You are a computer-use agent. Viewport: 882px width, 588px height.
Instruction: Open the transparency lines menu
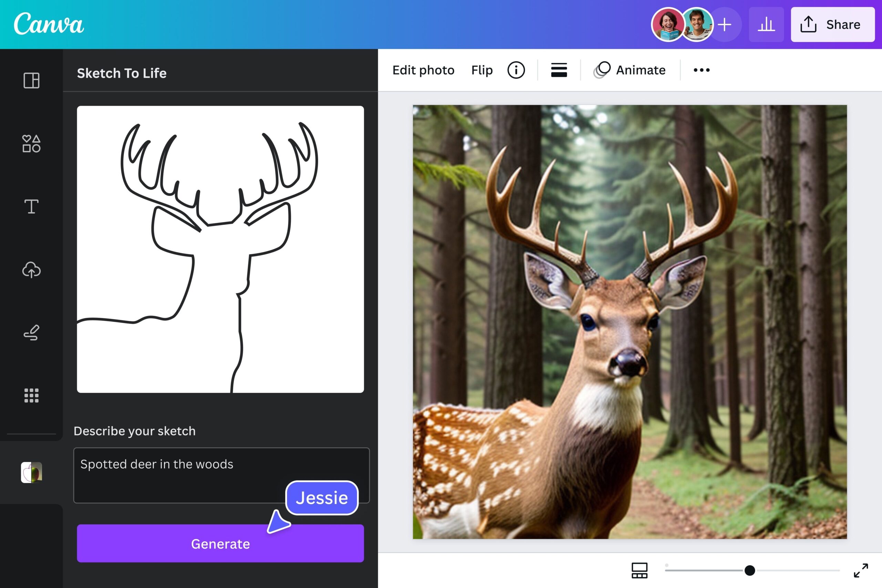pyautogui.click(x=559, y=70)
